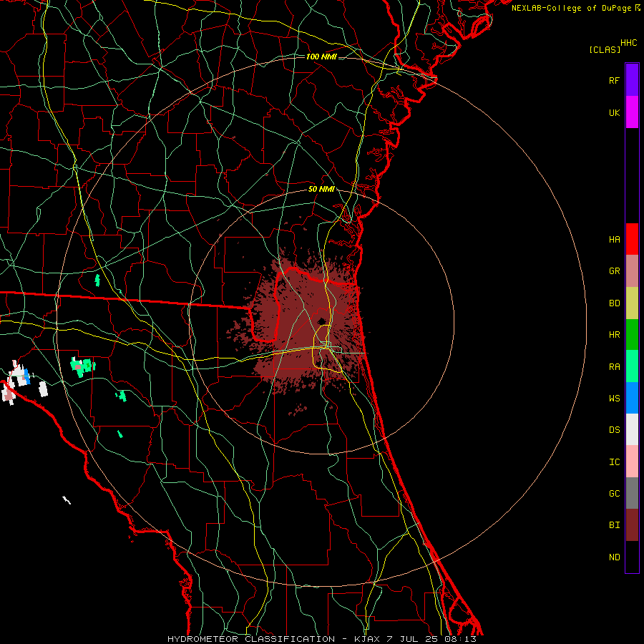Click the RA legend label
The width and height of the screenshot is (644, 644).
[614, 367]
